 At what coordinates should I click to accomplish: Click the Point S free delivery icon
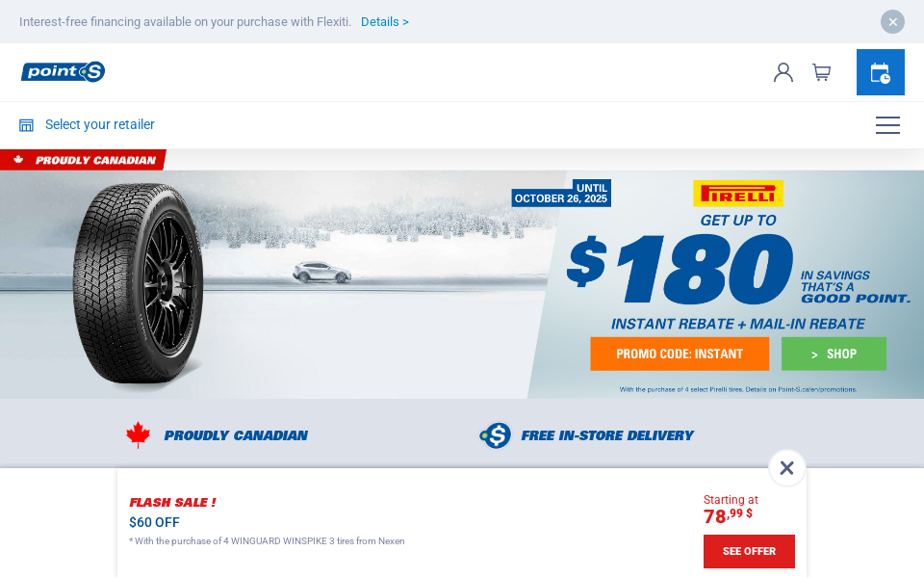(x=496, y=435)
